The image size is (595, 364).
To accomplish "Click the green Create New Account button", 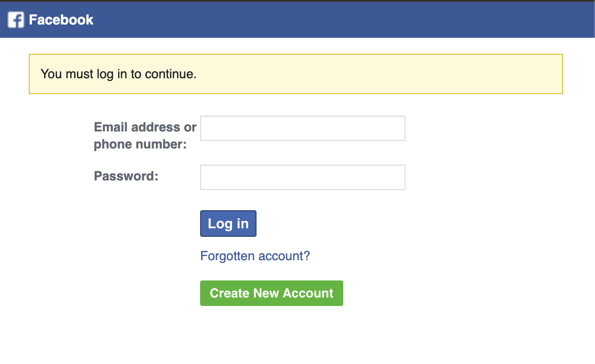I will [x=271, y=293].
